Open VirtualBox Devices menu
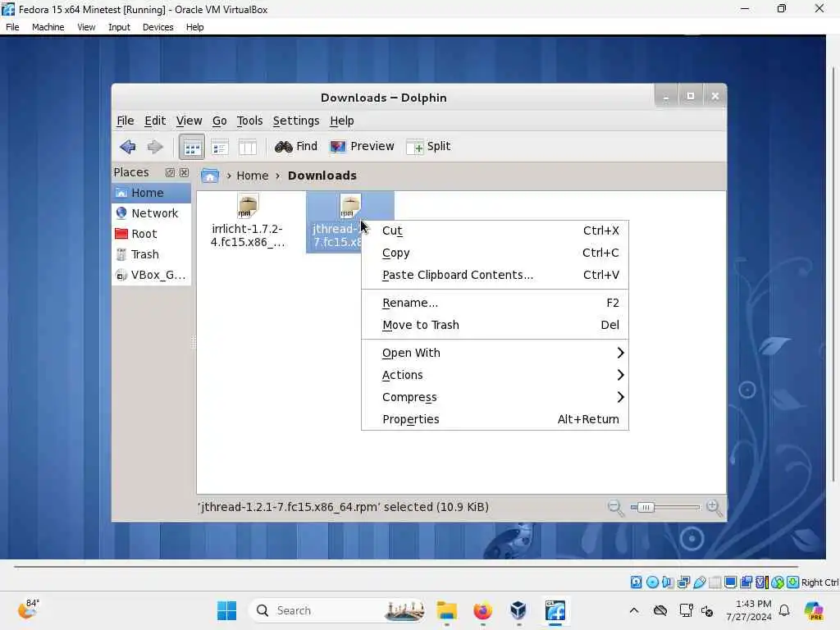This screenshot has height=630, width=840. 158,27
